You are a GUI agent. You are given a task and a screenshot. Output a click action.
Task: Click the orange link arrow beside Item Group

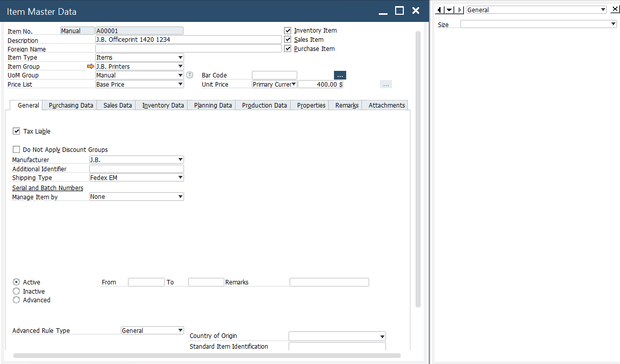91,66
